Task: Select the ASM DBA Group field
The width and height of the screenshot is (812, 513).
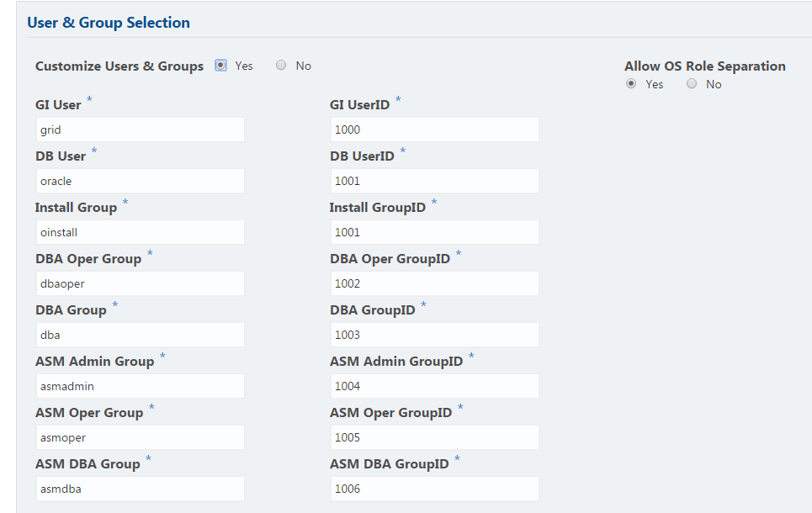Action: point(140,489)
